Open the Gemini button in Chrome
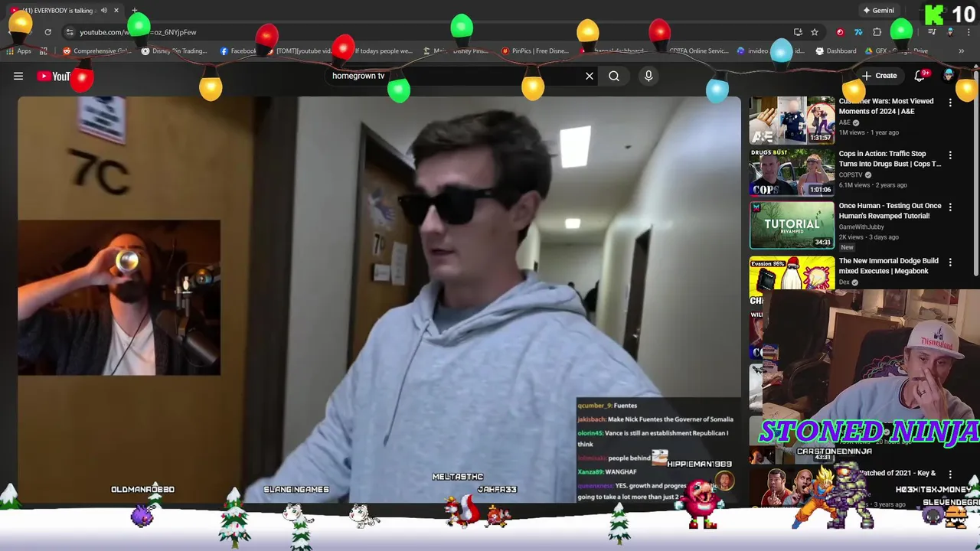This screenshot has height=551, width=980. coord(878,11)
